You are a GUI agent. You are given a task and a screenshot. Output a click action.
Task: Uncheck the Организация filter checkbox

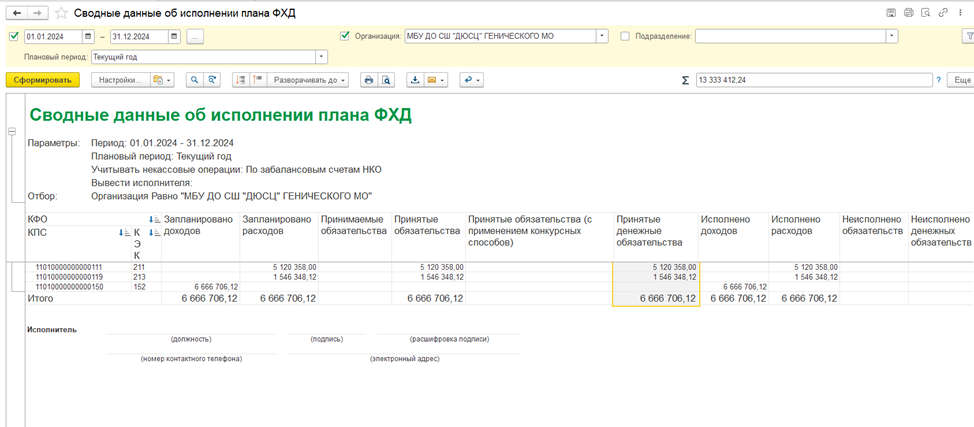click(345, 36)
